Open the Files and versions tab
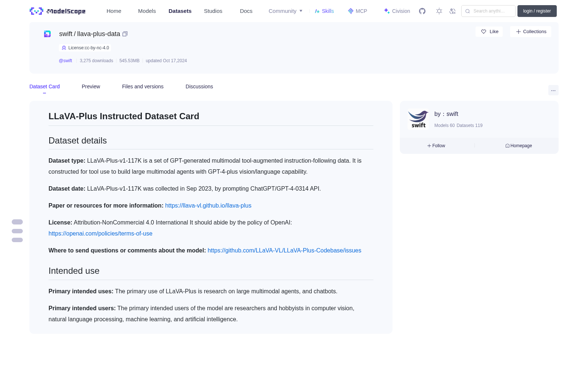Image resolution: width=588 pixels, height=368 pixels. [x=143, y=86]
